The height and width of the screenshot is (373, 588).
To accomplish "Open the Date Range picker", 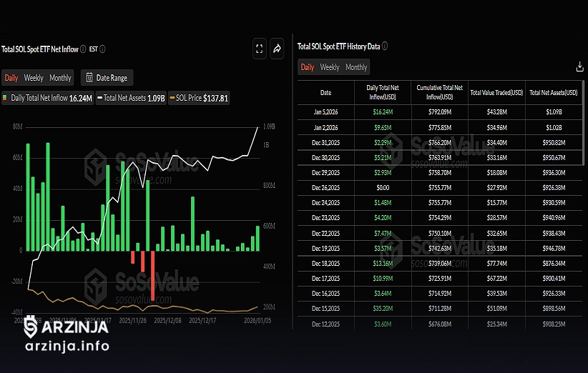I will (107, 77).
